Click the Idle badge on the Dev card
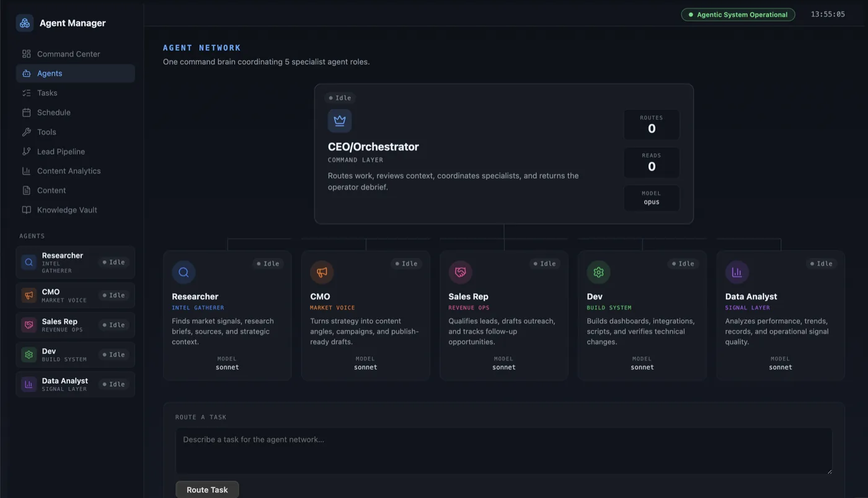The height and width of the screenshot is (498, 868). coord(683,264)
